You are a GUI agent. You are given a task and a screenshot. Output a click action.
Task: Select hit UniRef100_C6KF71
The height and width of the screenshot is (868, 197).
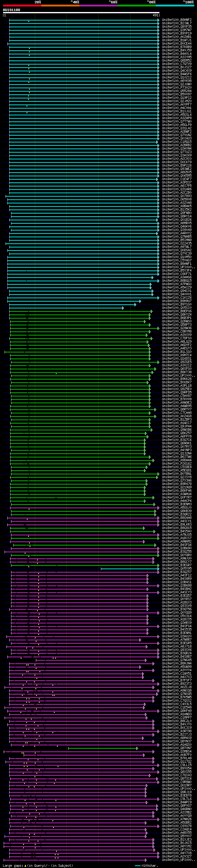coord(177,274)
